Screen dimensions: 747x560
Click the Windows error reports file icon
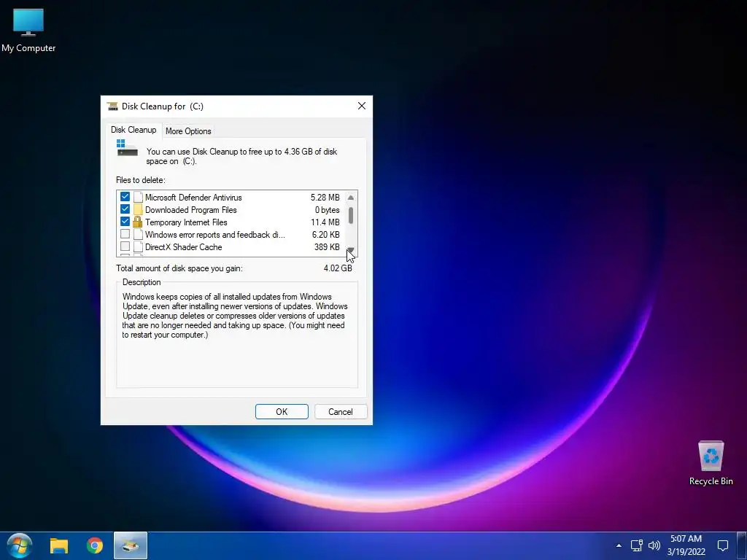[x=138, y=234]
